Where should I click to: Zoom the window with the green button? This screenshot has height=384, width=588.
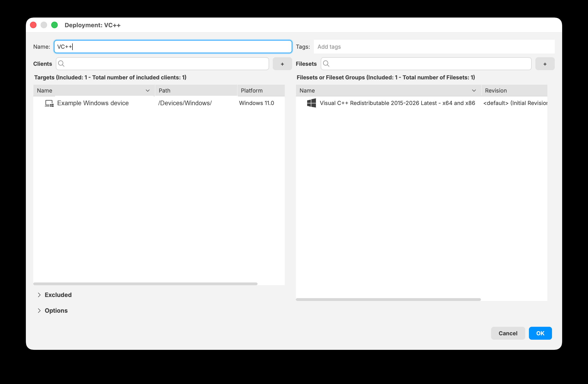[x=55, y=25]
